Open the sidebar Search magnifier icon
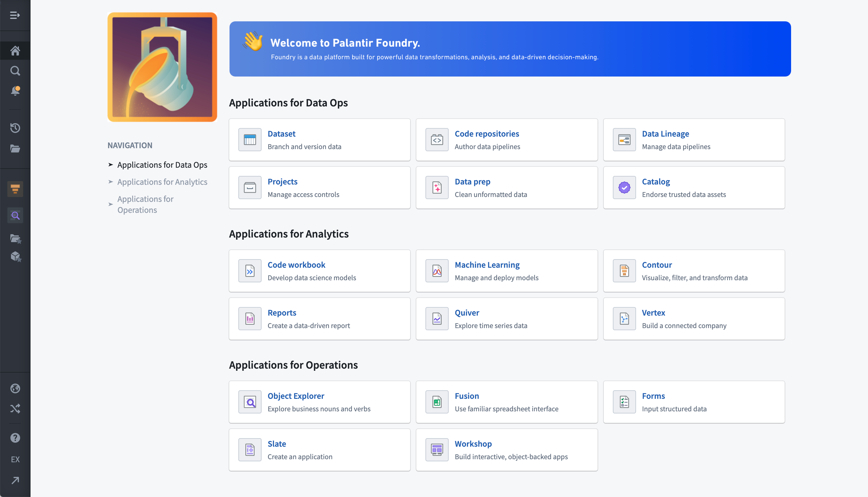Viewport: 868px width, 497px height. pyautogui.click(x=15, y=71)
